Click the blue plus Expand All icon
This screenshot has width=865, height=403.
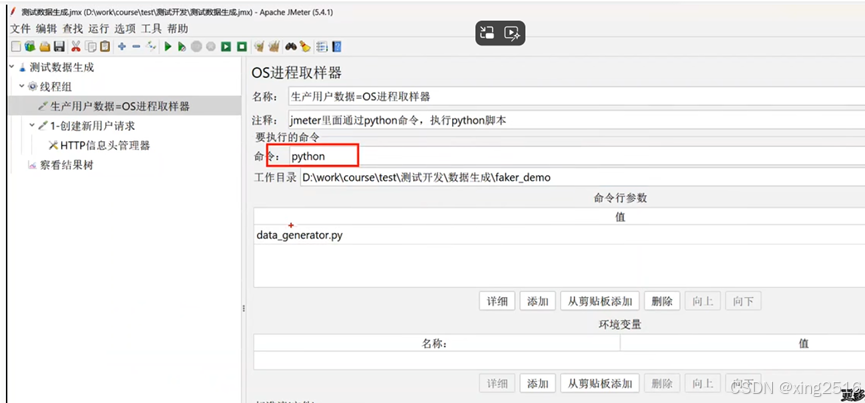point(122,47)
